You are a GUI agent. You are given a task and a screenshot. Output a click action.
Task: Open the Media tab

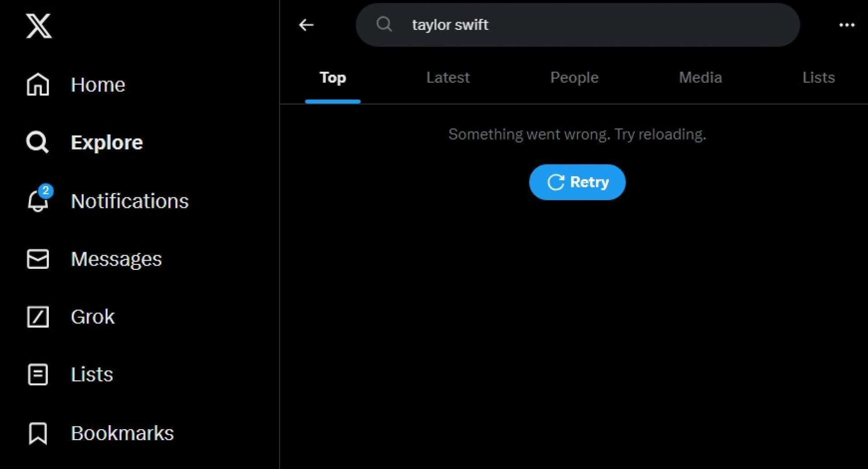click(x=700, y=78)
